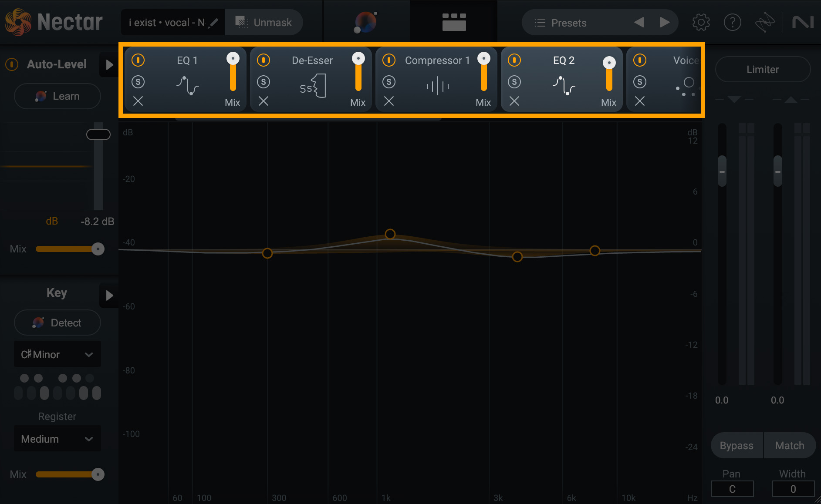Click the output gain 0.0 readout
Viewport: 821px width, 504px height.
pos(777,400)
